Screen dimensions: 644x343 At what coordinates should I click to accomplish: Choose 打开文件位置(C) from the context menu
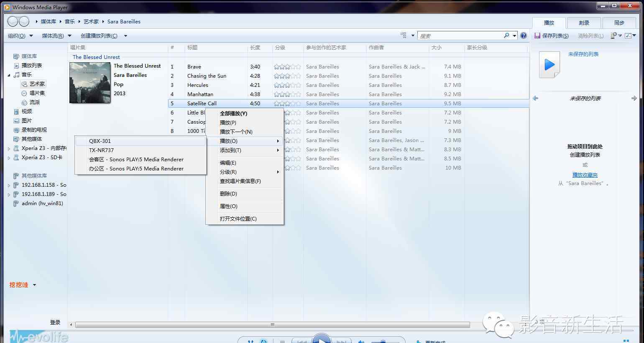[245, 219]
